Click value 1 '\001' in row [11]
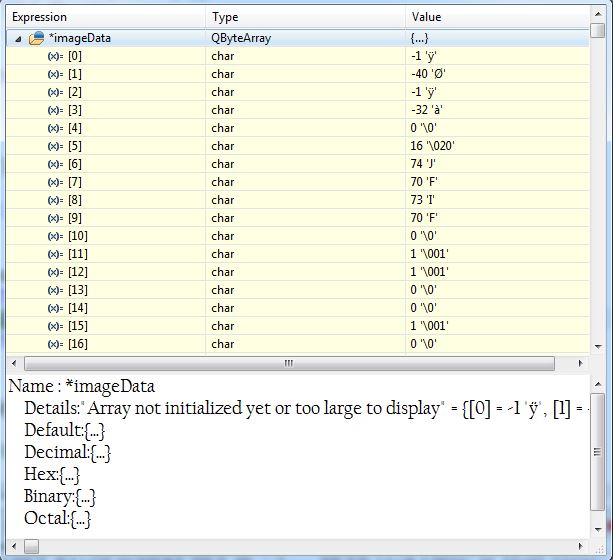 pos(429,254)
